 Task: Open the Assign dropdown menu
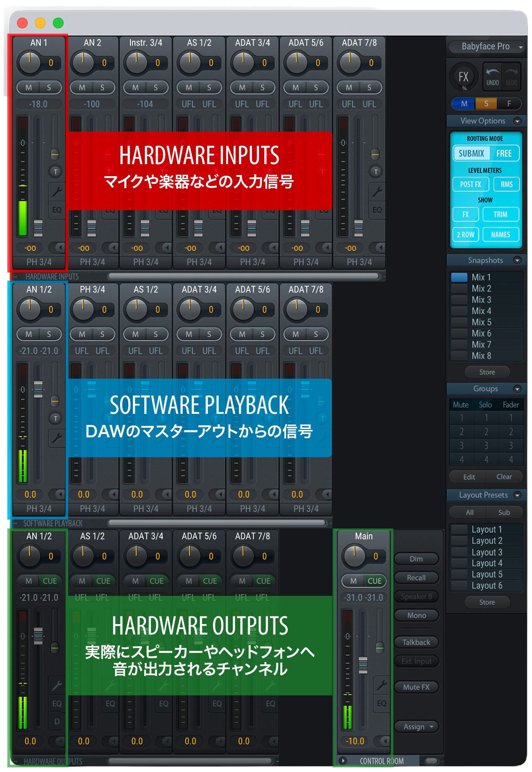pos(417,727)
